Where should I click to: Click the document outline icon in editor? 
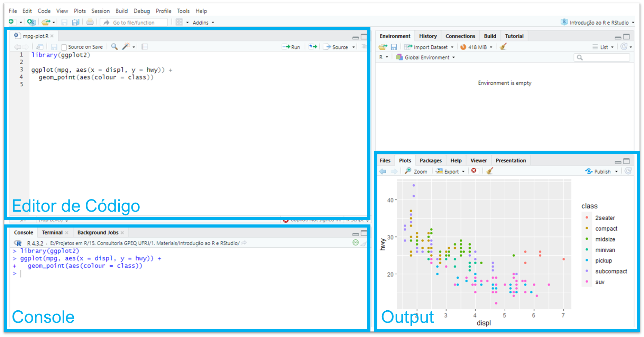pyautogui.click(x=364, y=46)
